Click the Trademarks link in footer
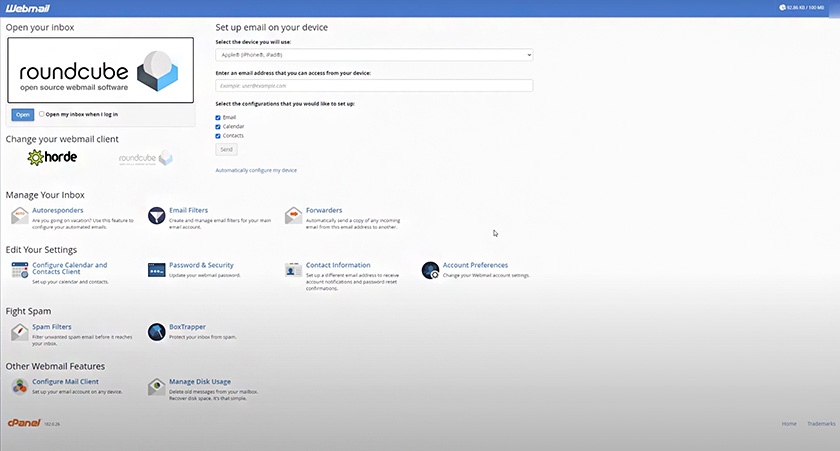 coord(821,424)
